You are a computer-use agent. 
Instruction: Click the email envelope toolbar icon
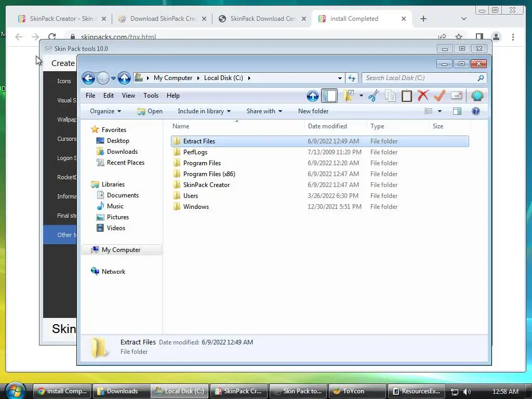point(456,96)
